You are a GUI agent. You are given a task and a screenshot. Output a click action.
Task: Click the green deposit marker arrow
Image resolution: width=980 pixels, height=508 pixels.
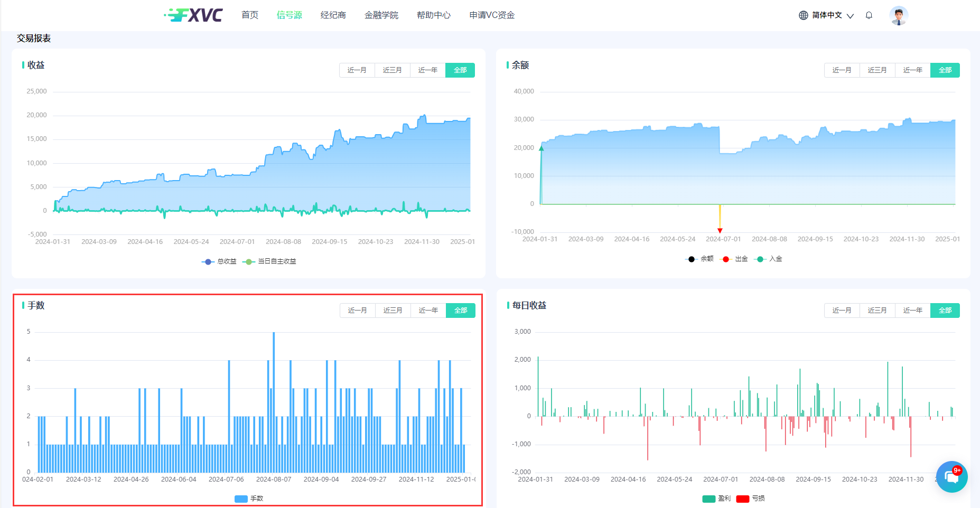(541, 149)
